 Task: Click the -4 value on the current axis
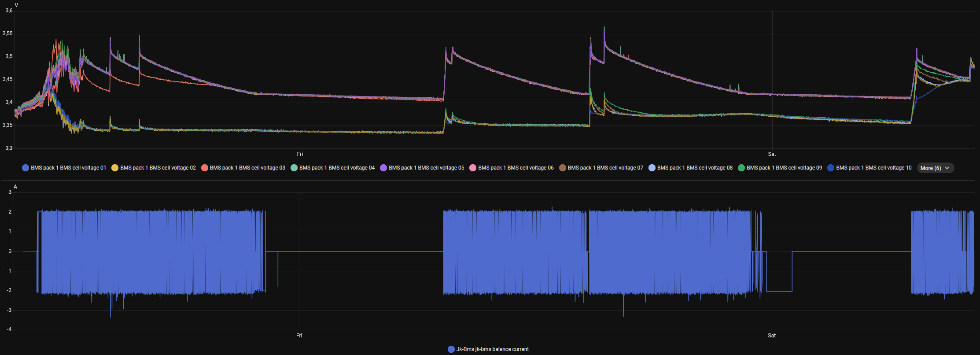click(9, 329)
